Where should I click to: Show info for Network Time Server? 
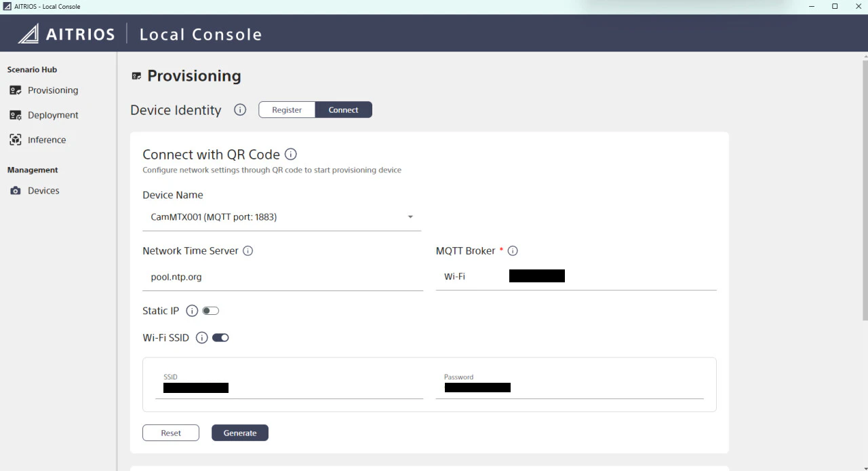(248, 251)
